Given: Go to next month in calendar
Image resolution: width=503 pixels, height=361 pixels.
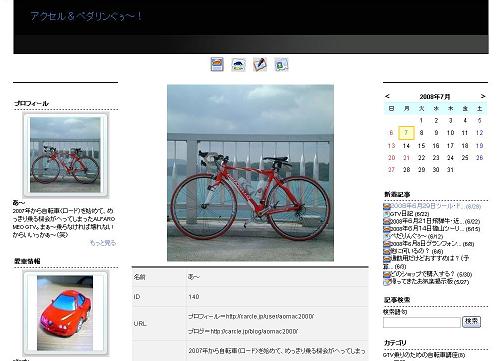Looking at the screenshot, I should [483, 96].
